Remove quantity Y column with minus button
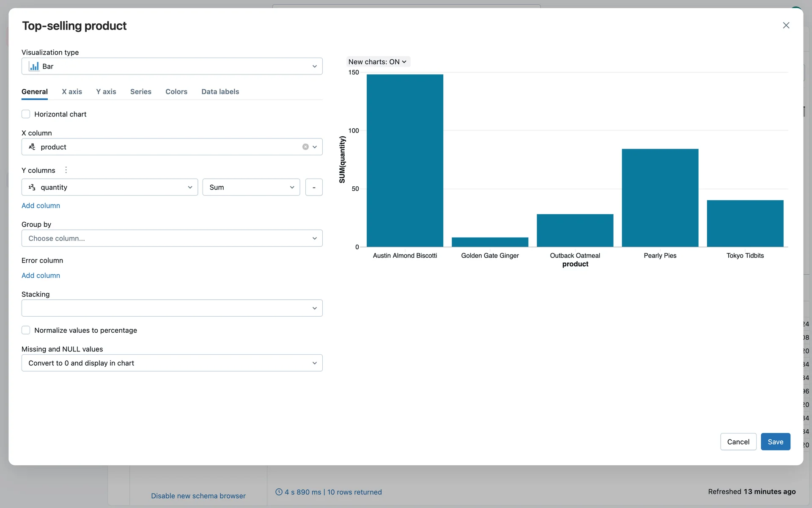Viewport: 812px width, 508px height. 314,187
